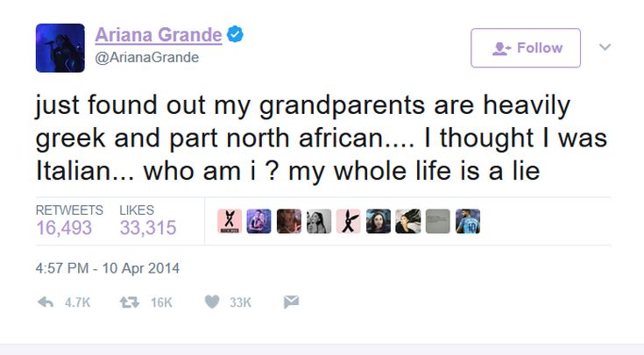Open Ariana Grande's profile avatar

(x=60, y=48)
